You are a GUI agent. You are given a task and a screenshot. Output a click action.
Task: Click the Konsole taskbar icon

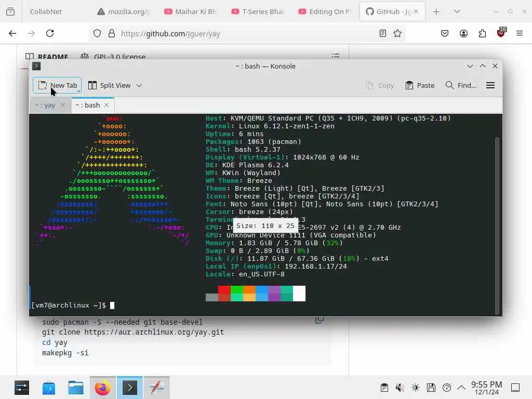click(129, 388)
